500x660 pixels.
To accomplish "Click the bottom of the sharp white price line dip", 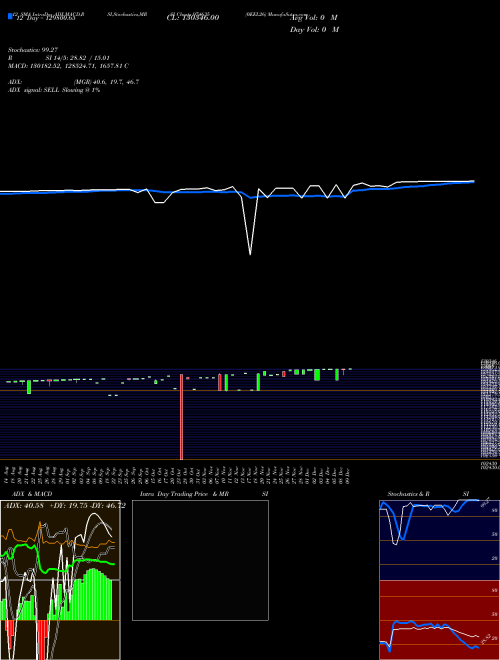I will (250, 254).
